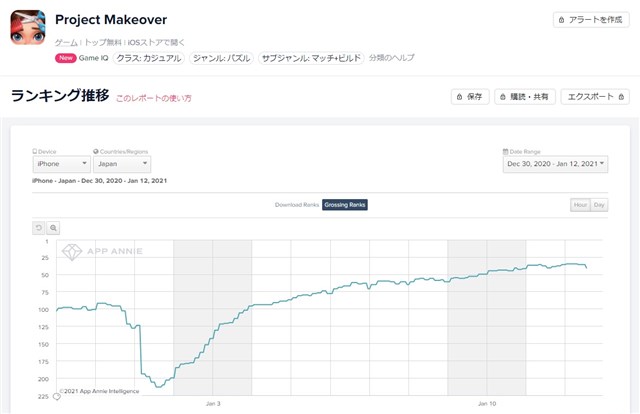
Task: Click the Jan 10 axis label
Action: (487, 403)
